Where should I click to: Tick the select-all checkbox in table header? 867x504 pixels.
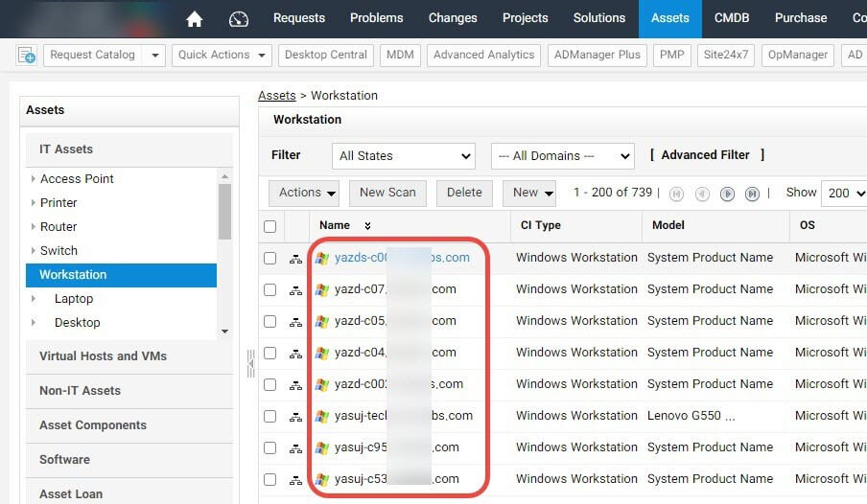click(x=269, y=226)
